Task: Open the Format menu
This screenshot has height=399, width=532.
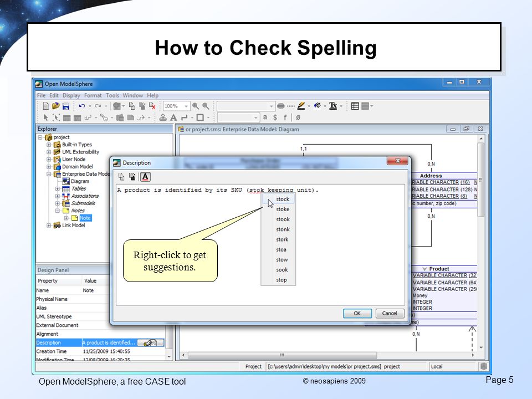Action: [93, 95]
